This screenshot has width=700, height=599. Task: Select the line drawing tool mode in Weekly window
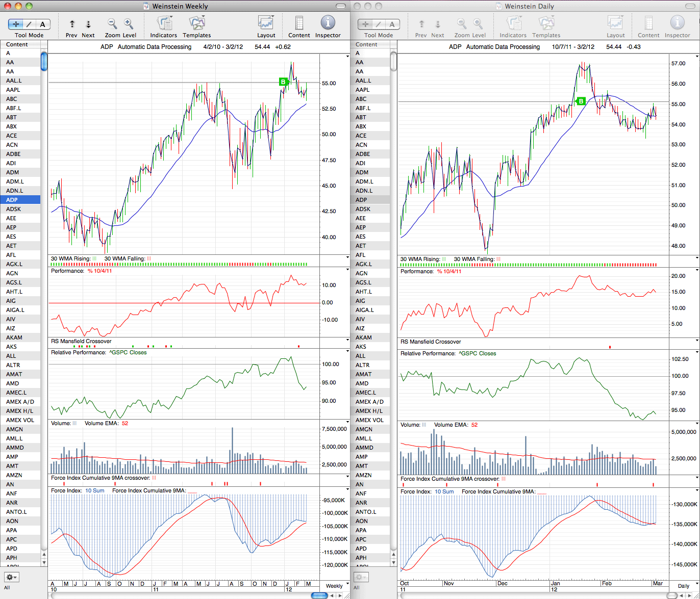pos(30,24)
